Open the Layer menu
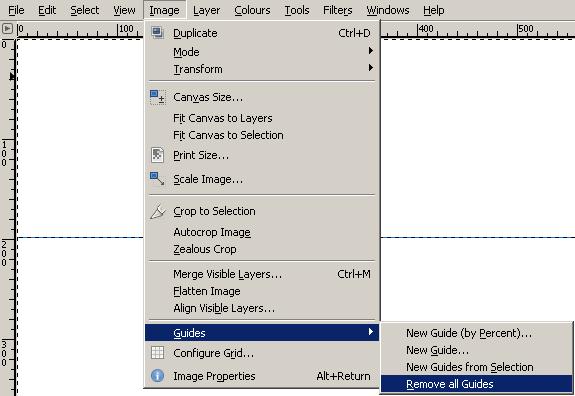Viewport: 575px width, 396px height. click(x=206, y=10)
